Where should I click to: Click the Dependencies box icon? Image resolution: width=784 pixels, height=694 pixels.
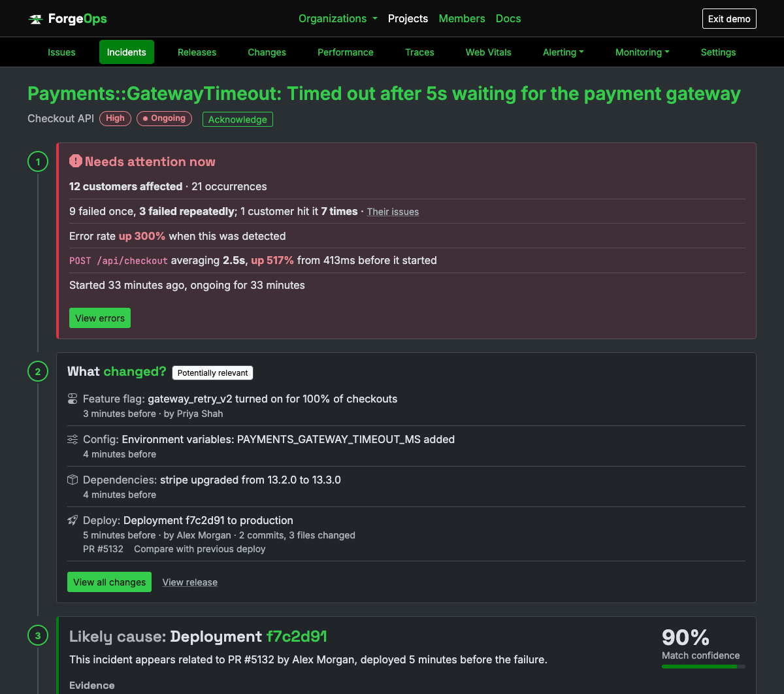[73, 480]
